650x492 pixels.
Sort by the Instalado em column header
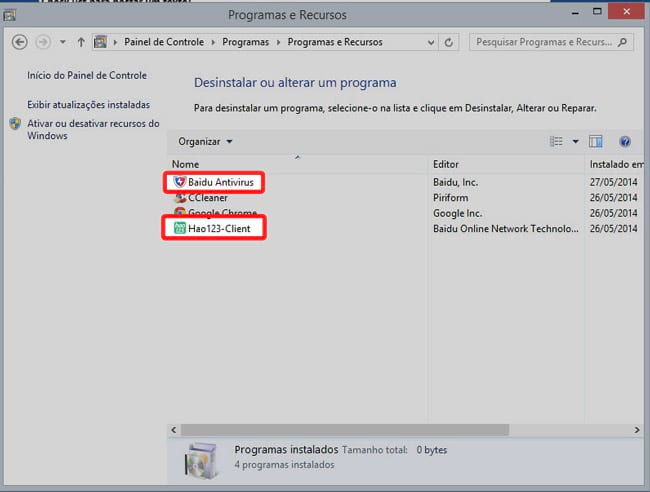(616, 164)
